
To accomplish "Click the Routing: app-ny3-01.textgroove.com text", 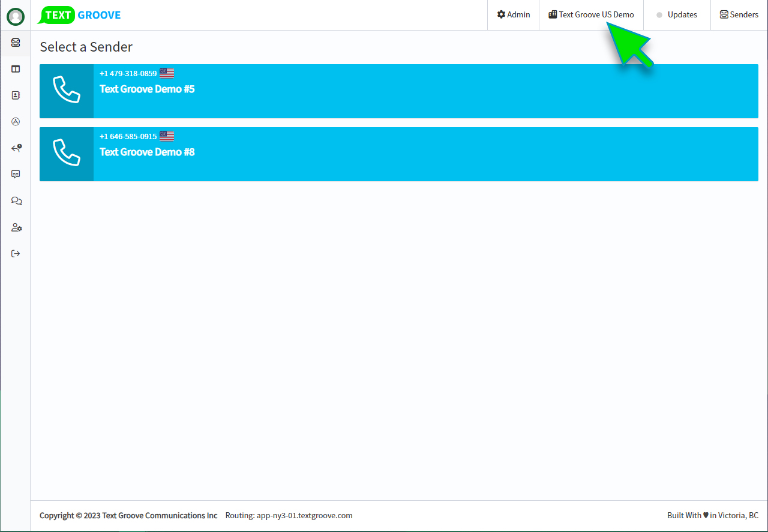I will [289, 515].
